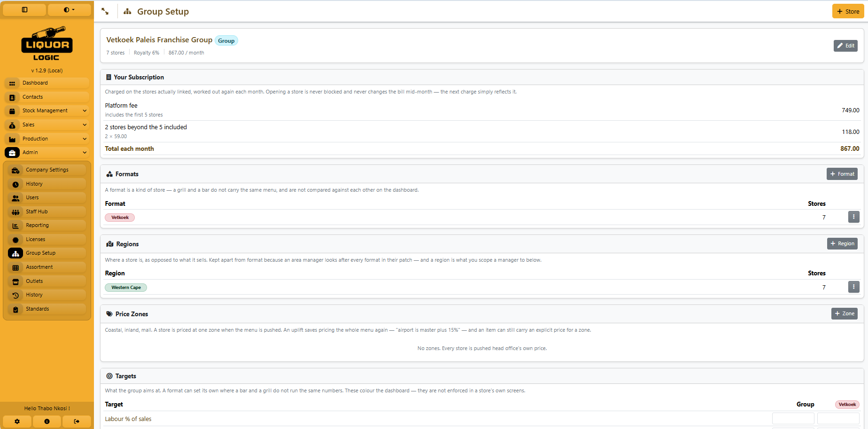
Task: Click the Group Setup hierarchy icon
Action: coord(15,253)
